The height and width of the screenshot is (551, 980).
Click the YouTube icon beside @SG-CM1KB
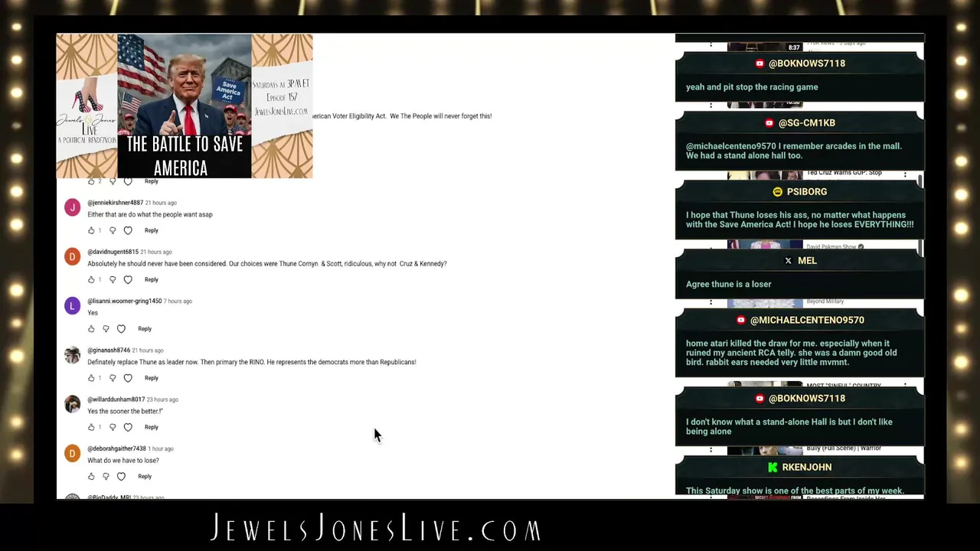coord(769,123)
